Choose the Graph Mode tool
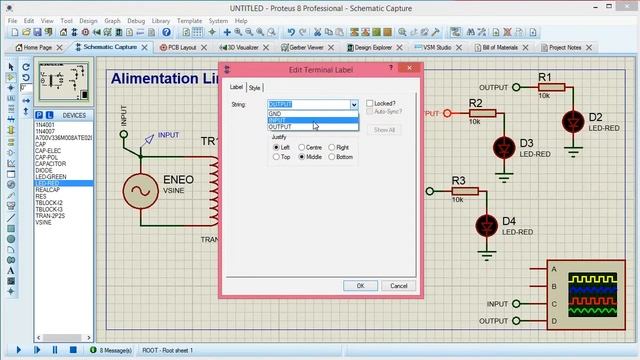 point(11,163)
